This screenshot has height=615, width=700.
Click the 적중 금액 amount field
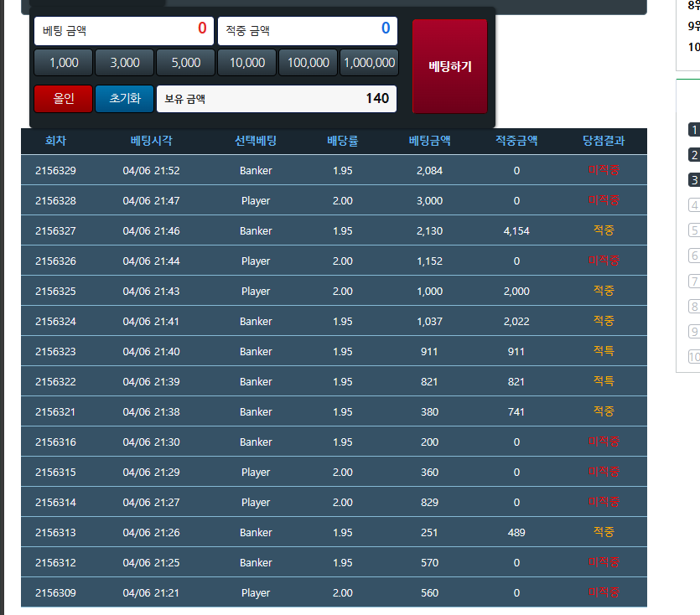point(308,31)
